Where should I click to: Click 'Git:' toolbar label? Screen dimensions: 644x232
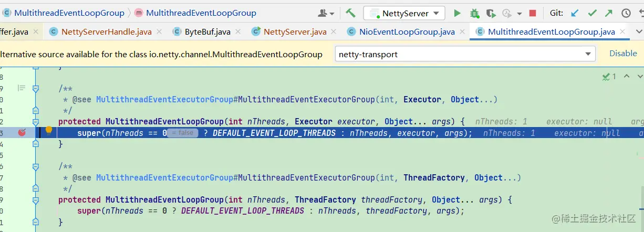click(556, 13)
